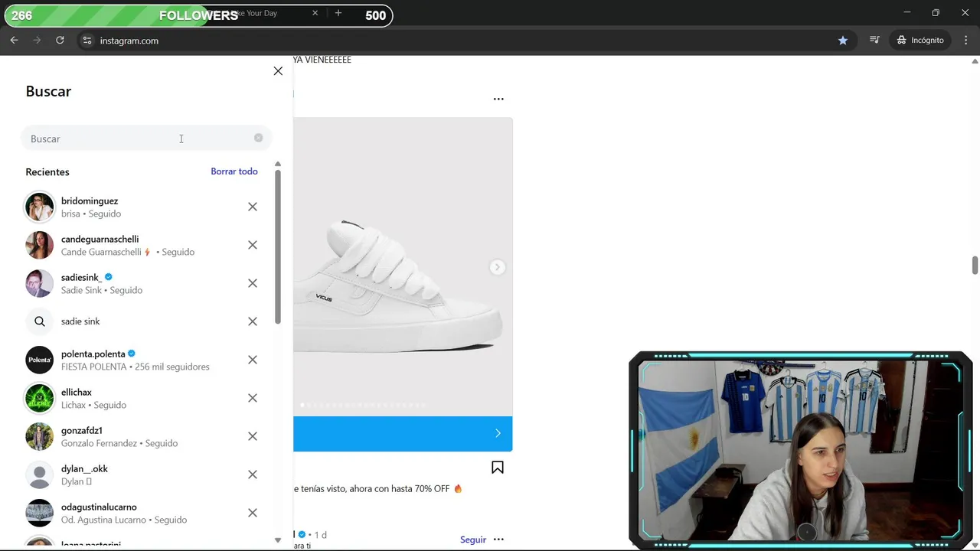The height and width of the screenshot is (551, 980).
Task: Remove candeguarnaschelli from recent searches
Action: coord(253,245)
